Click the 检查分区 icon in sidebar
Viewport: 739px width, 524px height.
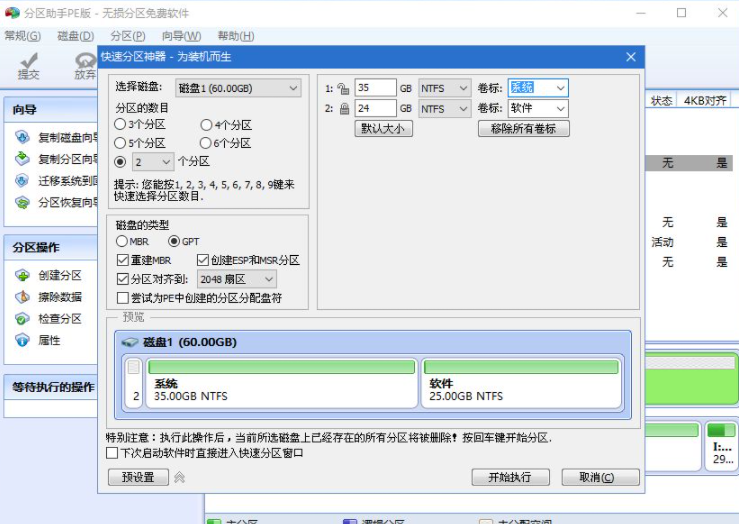pos(22,319)
